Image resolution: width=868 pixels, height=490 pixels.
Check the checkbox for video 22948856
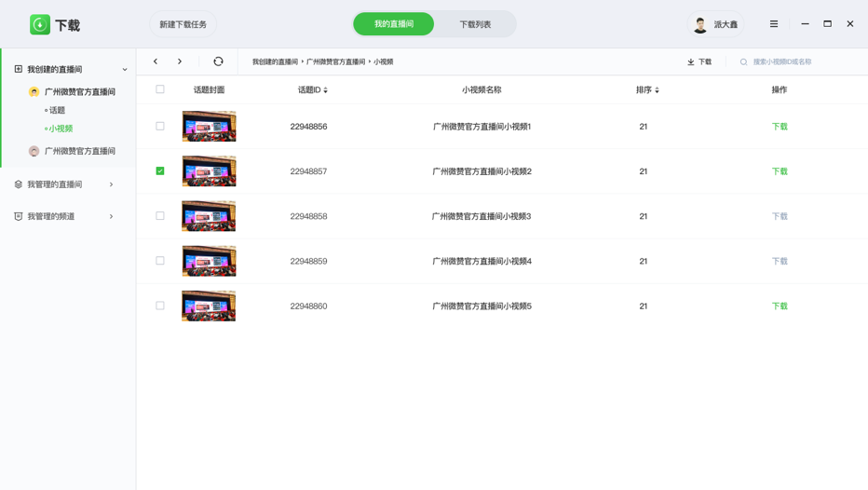tap(160, 127)
